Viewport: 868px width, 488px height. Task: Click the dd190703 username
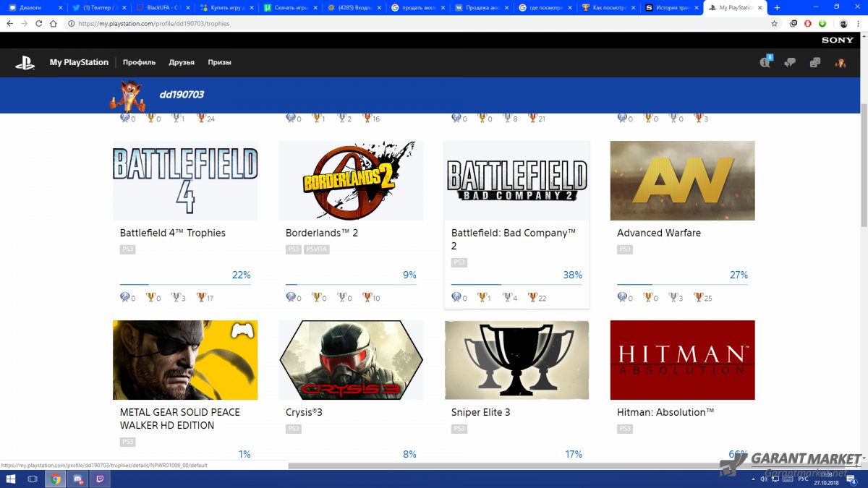182,95
